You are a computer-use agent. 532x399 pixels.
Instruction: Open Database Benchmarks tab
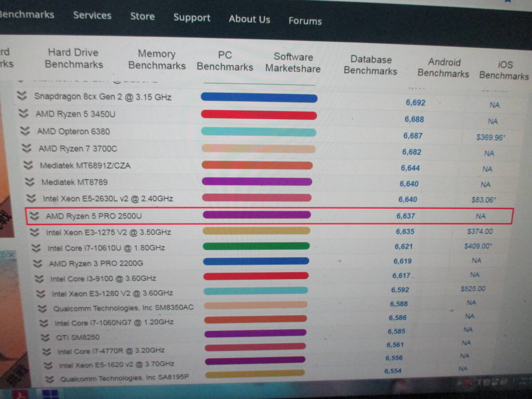[x=371, y=65]
